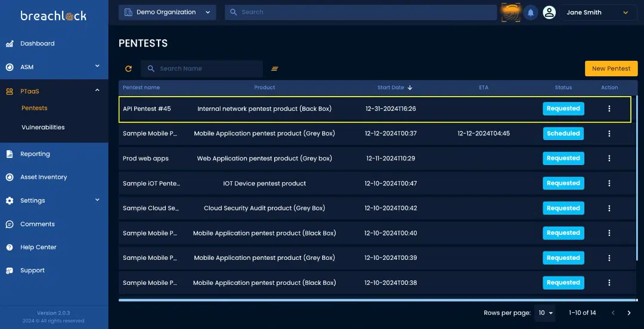Click the ETA column header
644x329 pixels.
tap(484, 88)
